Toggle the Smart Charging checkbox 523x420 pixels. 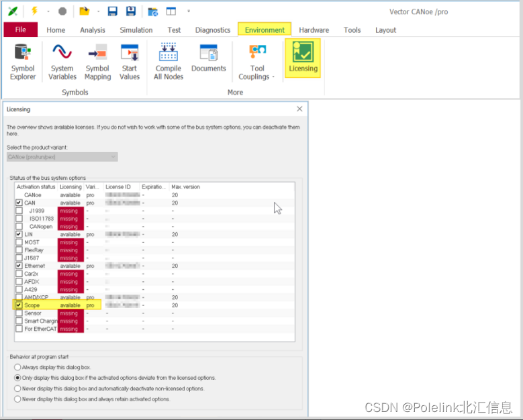tap(19, 321)
